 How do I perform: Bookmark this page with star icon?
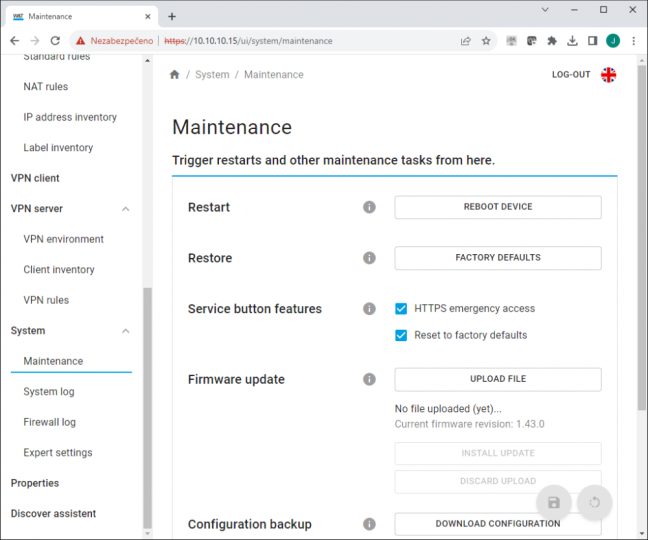(x=486, y=40)
